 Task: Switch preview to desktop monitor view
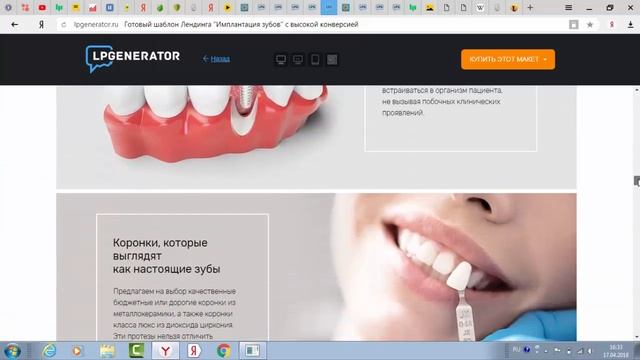click(x=281, y=60)
